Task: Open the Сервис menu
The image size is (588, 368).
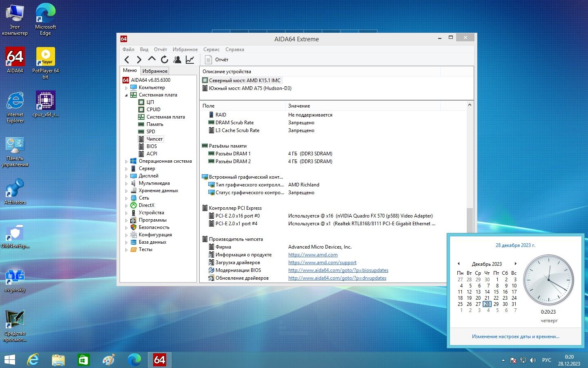Action: (212, 49)
